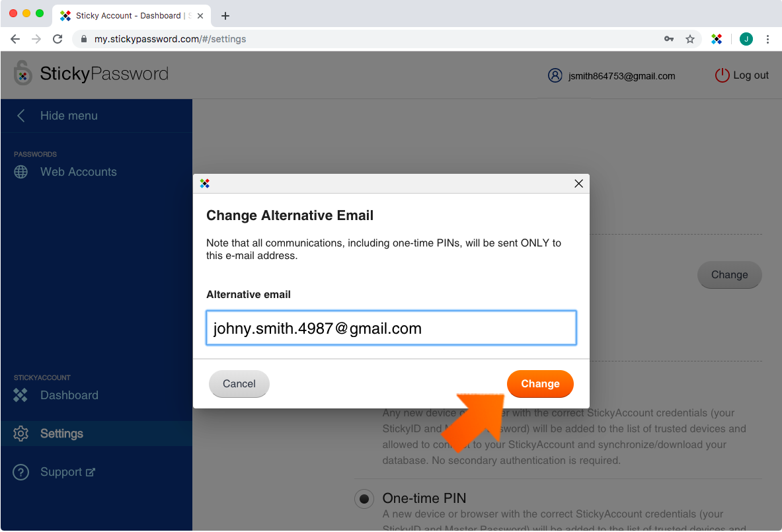Click the note about one-time PINs

[x=383, y=249]
